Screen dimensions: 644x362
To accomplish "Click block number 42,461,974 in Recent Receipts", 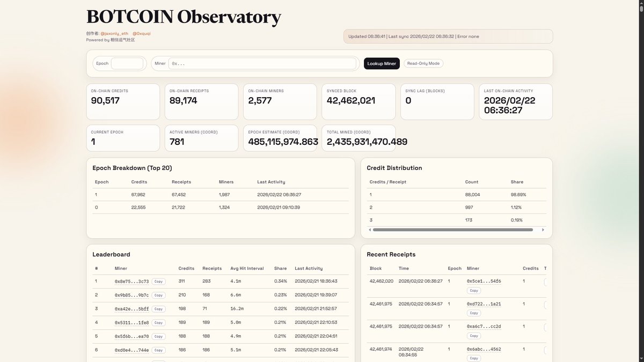I will pos(381,349).
